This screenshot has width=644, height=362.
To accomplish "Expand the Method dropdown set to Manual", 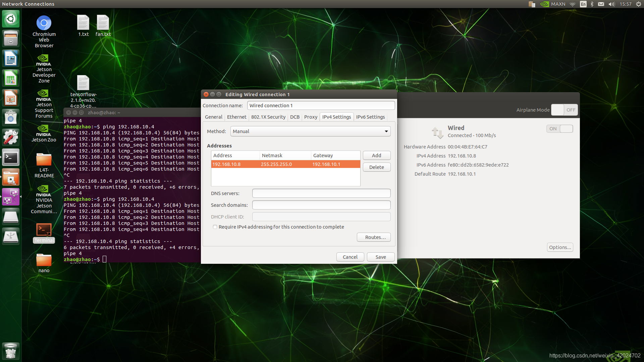I will (x=310, y=131).
